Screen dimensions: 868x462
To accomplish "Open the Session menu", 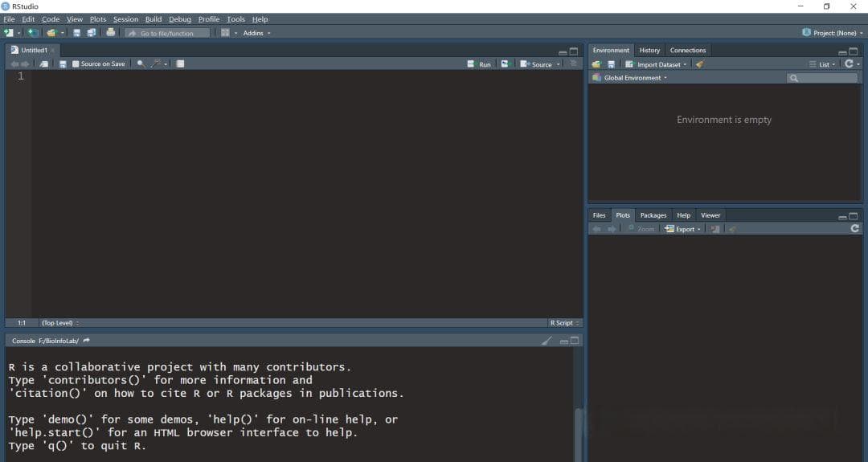I will 125,19.
